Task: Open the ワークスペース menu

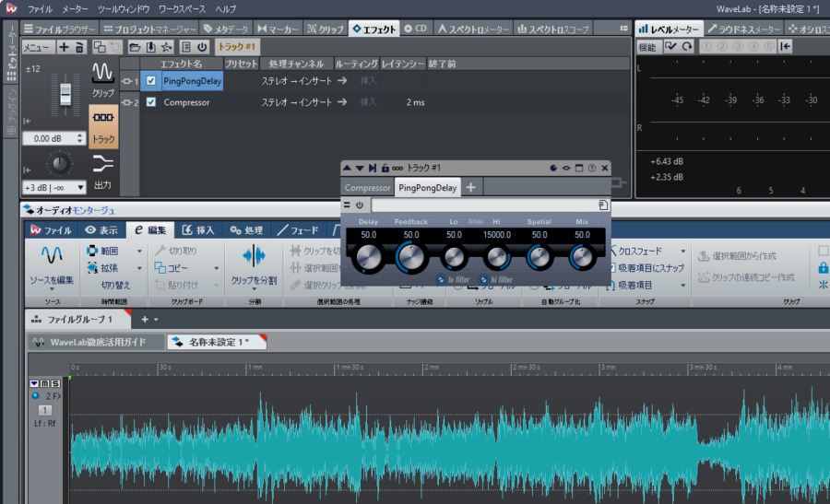Action: 182,9
